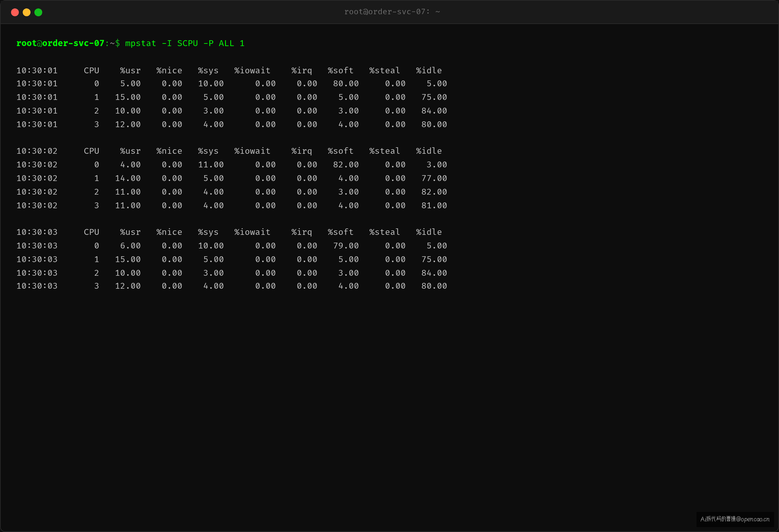Select %idle value 84.00 for CPU 2 at 10:30:01

(434, 111)
